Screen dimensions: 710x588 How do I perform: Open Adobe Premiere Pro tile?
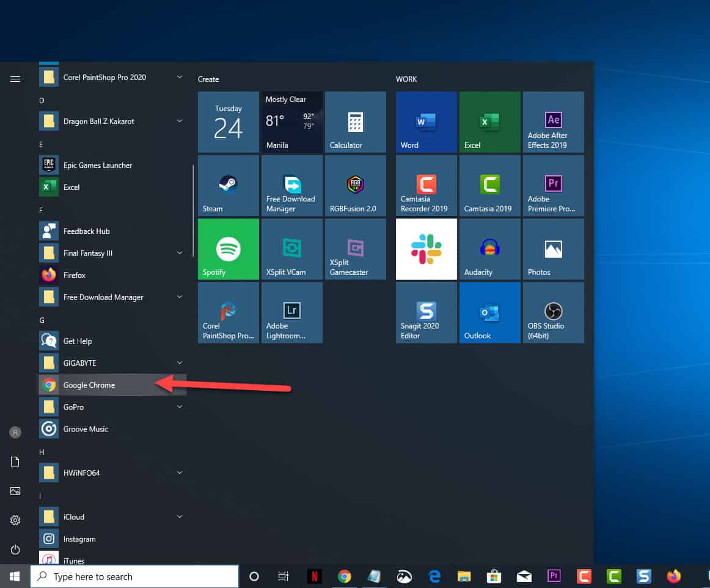(554, 186)
